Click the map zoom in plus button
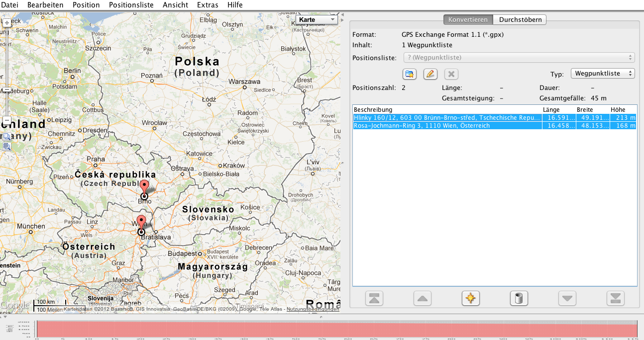The width and height of the screenshot is (644, 340). click(x=6, y=23)
